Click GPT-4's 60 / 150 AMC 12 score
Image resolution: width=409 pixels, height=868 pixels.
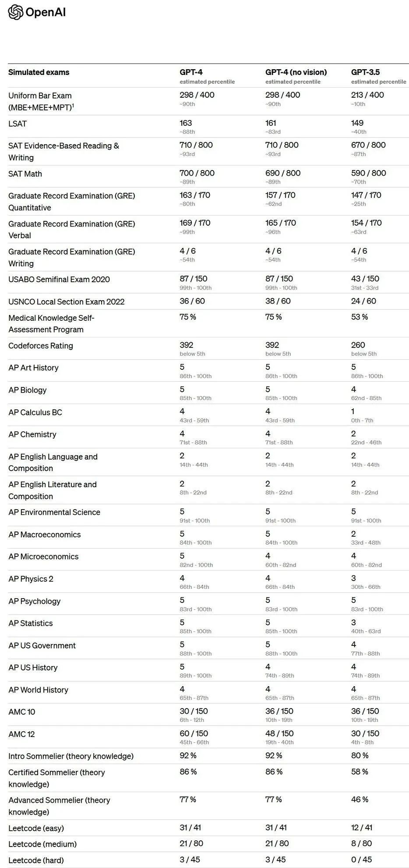194,733
